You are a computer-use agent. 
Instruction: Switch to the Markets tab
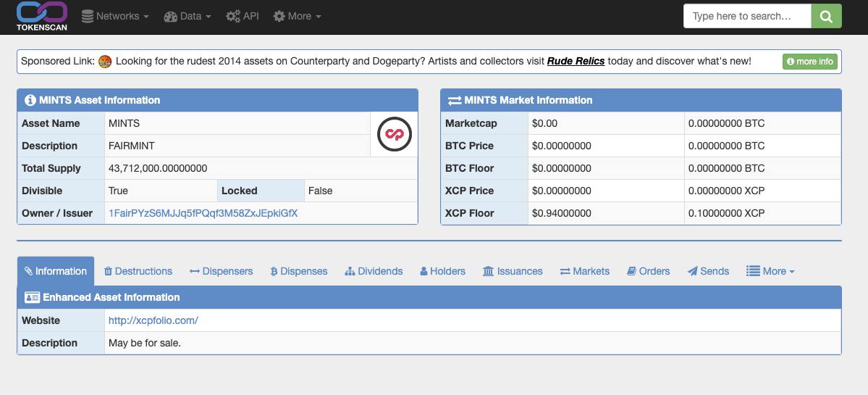point(584,271)
